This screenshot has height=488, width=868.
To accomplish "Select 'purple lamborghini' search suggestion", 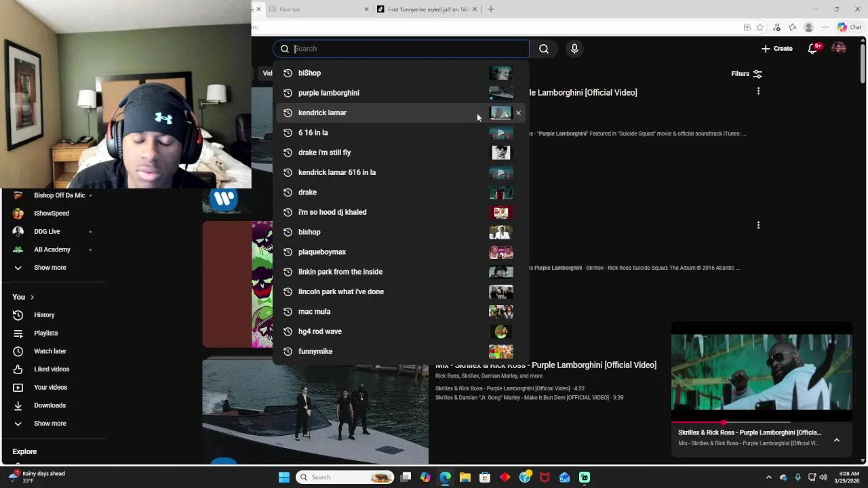I will [400, 93].
